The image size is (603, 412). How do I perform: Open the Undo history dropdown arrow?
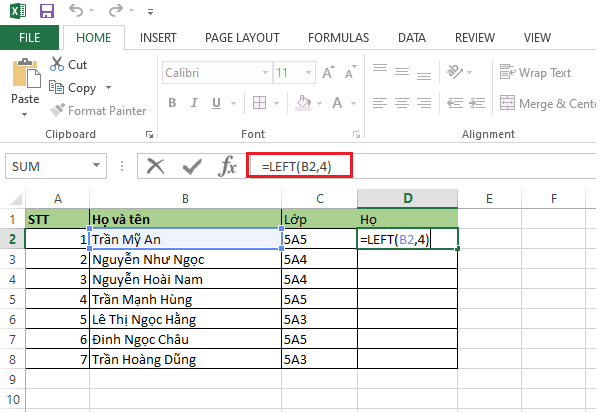tap(92, 11)
